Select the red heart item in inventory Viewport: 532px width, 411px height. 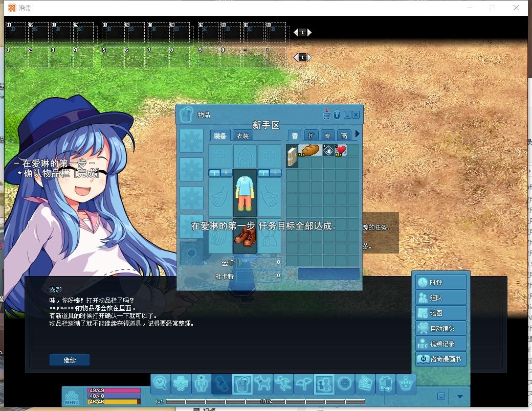(x=341, y=150)
